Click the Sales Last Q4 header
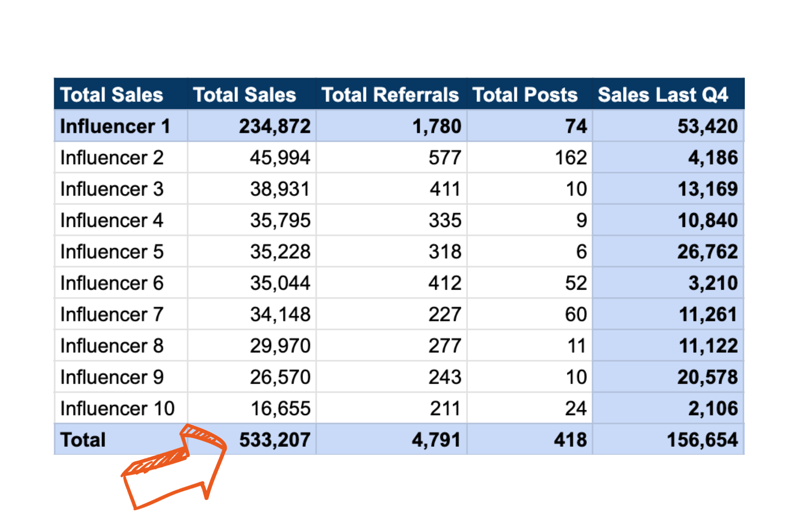 pos(663,95)
